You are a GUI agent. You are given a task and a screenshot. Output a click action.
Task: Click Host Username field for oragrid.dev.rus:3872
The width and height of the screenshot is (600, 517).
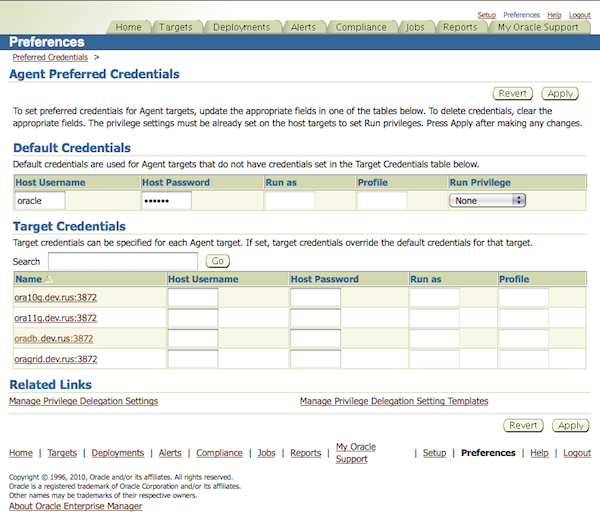192,358
